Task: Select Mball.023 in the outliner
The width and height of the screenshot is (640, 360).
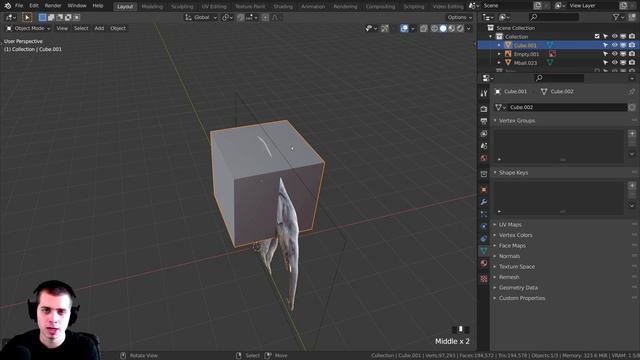Action: point(525,63)
